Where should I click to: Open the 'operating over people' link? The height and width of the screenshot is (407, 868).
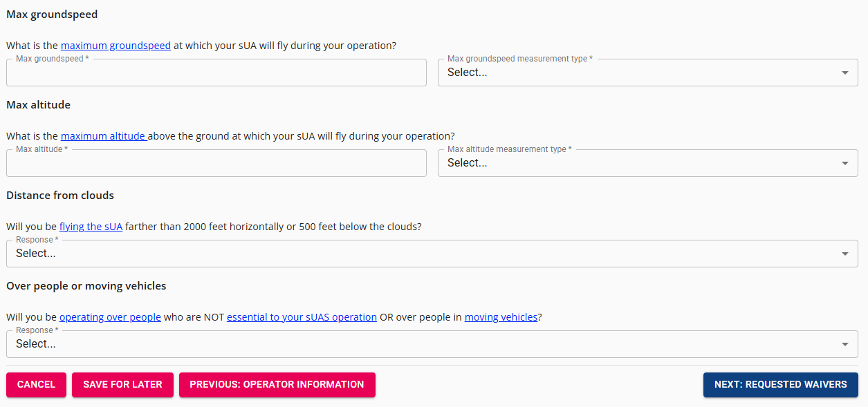[x=110, y=317]
